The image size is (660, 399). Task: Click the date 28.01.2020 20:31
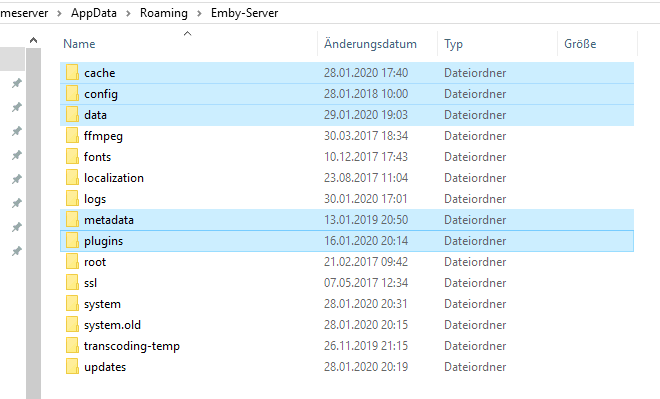click(366, 304)
